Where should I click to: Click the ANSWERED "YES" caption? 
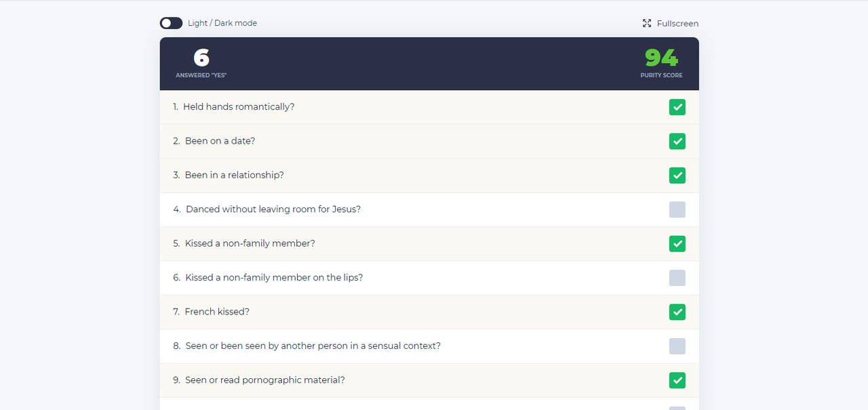(x=201, y=75)
